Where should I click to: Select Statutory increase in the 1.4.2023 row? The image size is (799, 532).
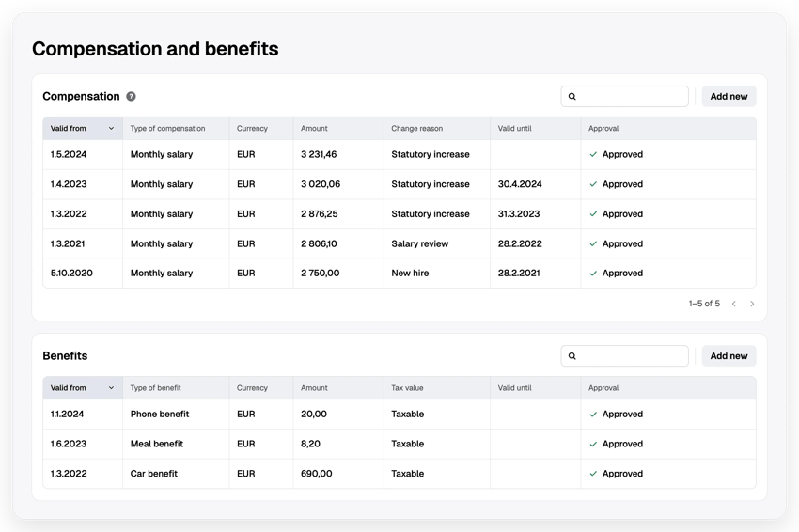pyautogui.click(x=431, y=184)
